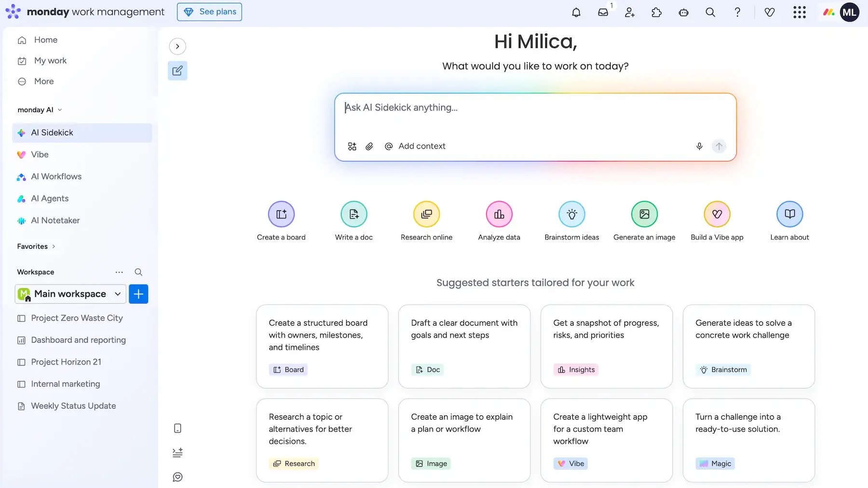Click the Research online icon
This screenshot has width=868, height=488.
tap(426, 214)
